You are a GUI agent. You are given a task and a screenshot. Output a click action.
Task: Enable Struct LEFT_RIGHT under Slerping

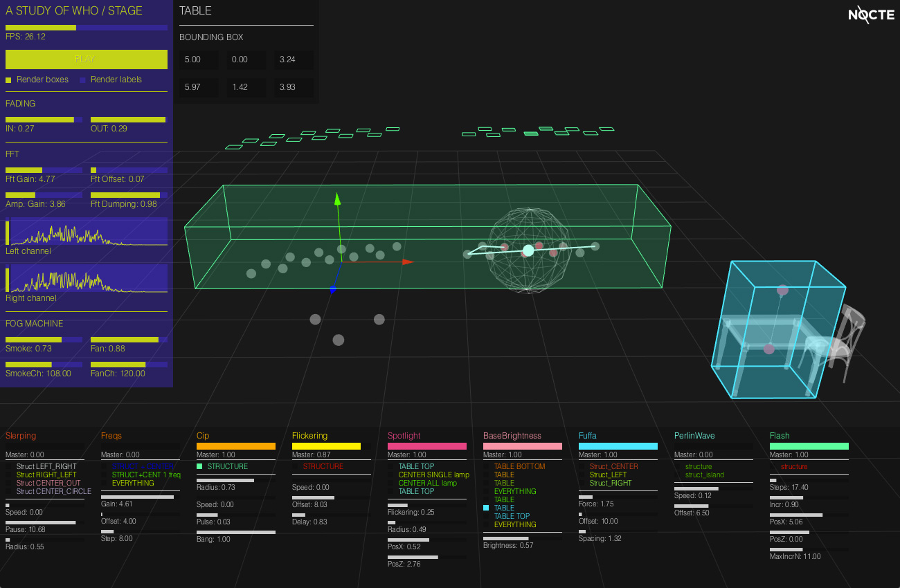coord(9,467)
